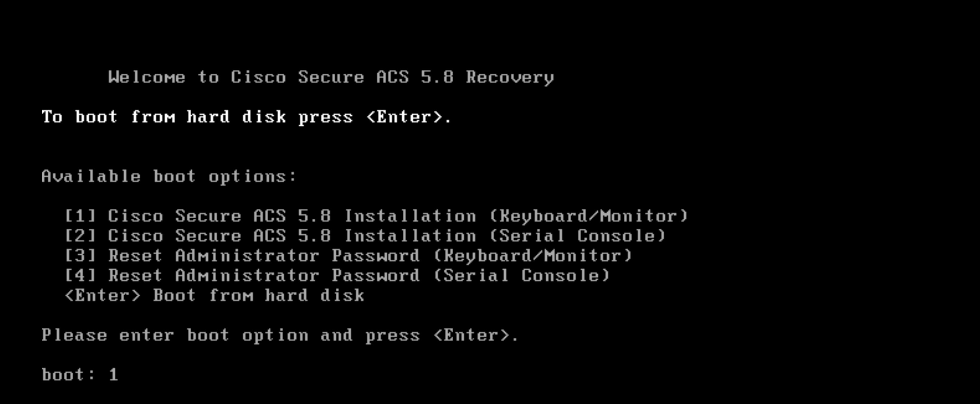Screen dimensions: 980x404
Task: Click the 'To boot from hard disk' instruction line
Action: (247, 117)
